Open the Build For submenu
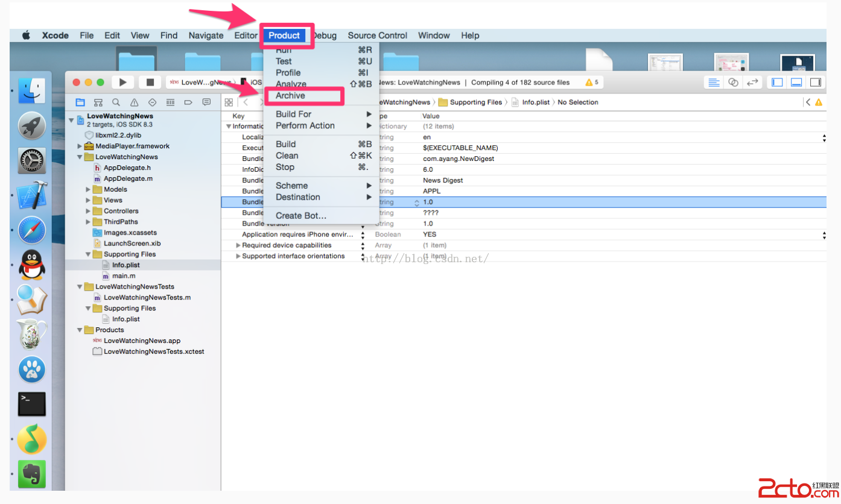The image size is (841, 504). point(321,114)
